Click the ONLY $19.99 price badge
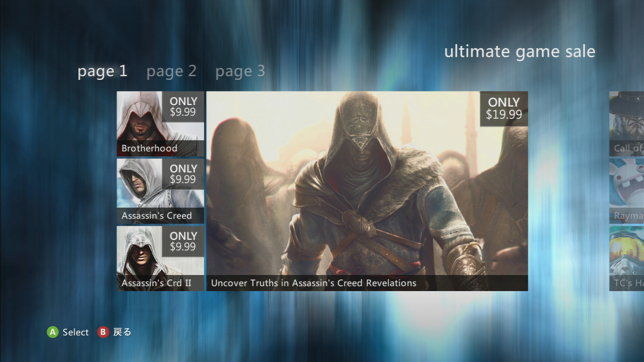 pos(504,109)
